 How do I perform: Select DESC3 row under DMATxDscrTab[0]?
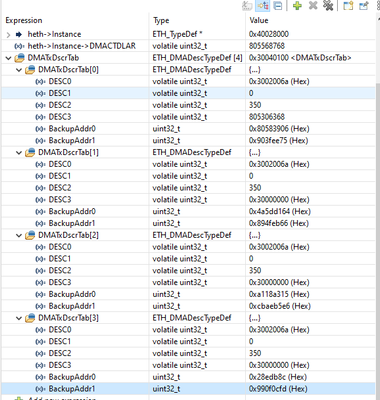click(188, 117)
